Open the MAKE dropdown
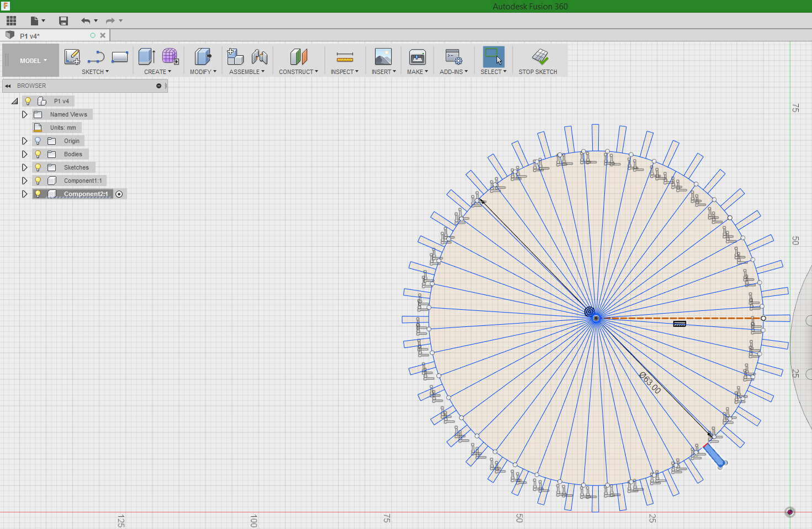Image resolution: width=812 pixels, height=529 pixels. pyautogui.click(x=418, y=72)
